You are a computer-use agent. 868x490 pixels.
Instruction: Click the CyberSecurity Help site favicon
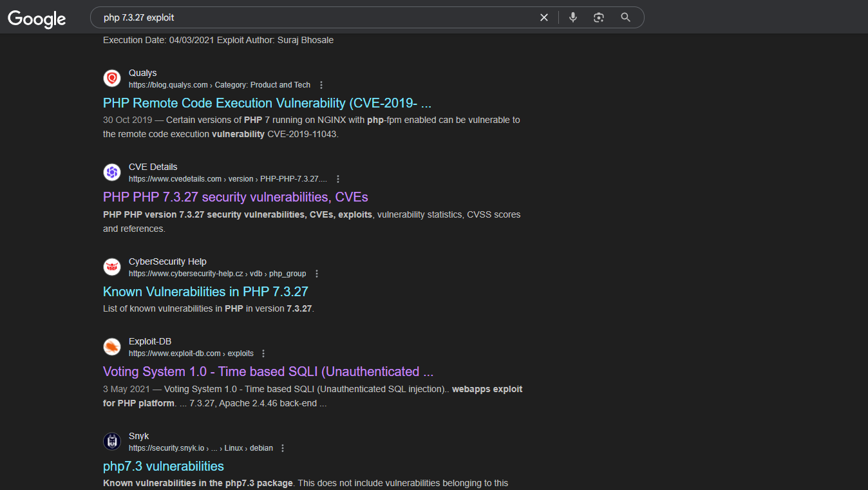click(x=112, y=267)
